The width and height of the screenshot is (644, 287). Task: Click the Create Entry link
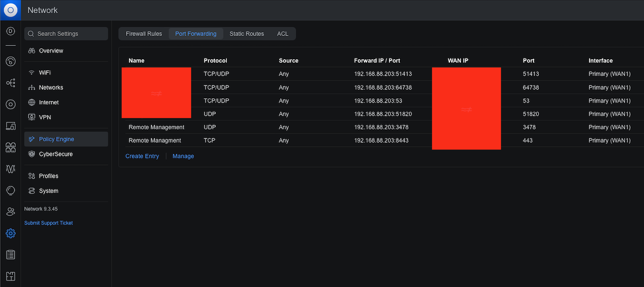[142, 156]
